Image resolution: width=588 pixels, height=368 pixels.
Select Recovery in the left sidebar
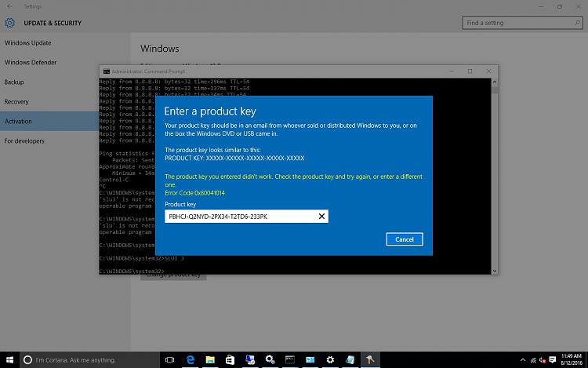(x=17, y=101)
